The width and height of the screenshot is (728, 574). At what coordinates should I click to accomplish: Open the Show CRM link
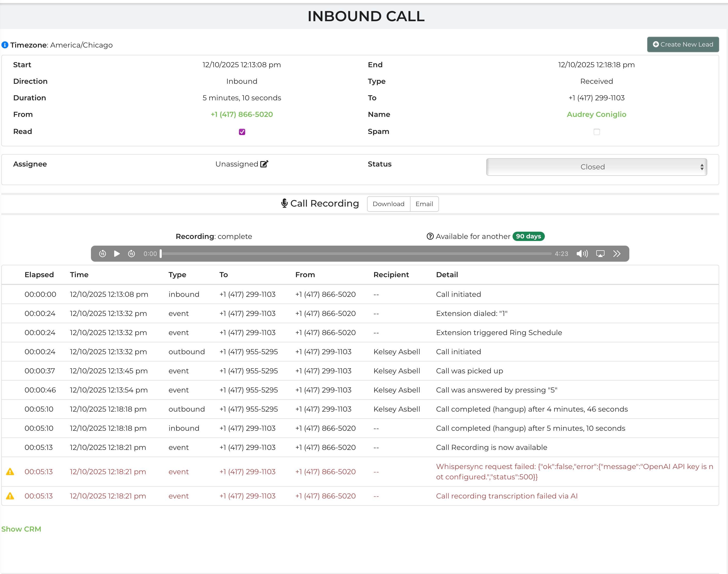pos(21,529)
